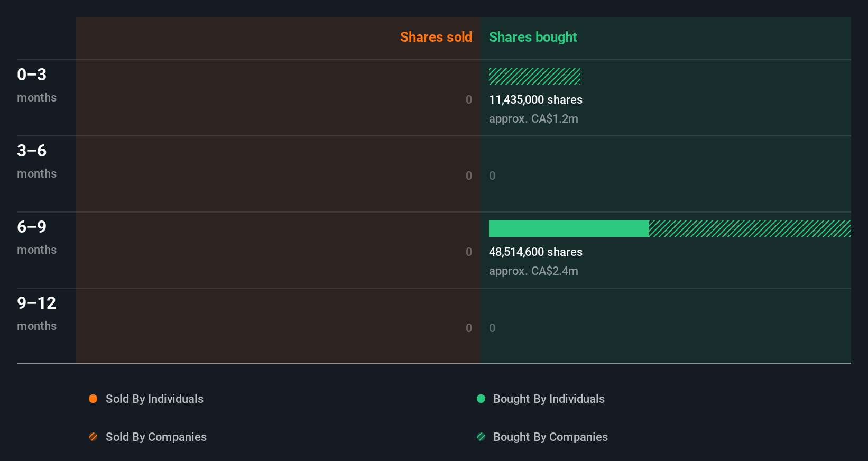Click the shares sold 0 in 9–12 months
Image resolution: width=868 pixels, height=461 pixels.
[x=469, y=328]
